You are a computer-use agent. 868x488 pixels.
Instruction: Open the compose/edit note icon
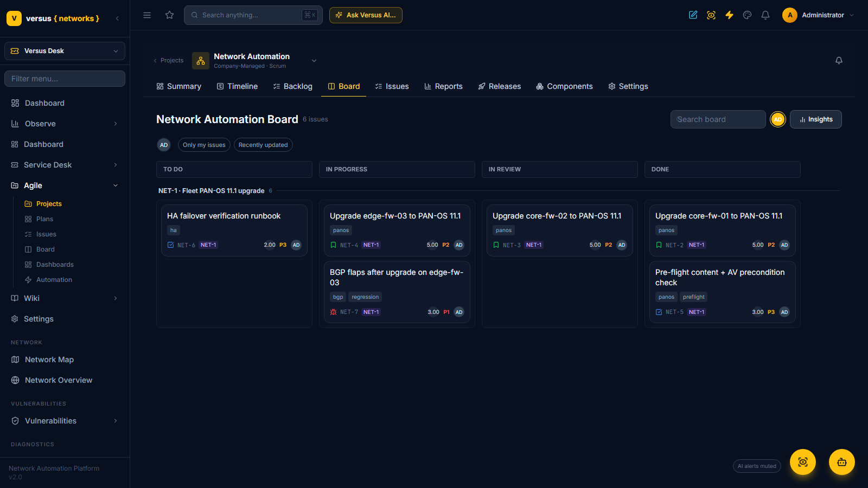point(693,15)
